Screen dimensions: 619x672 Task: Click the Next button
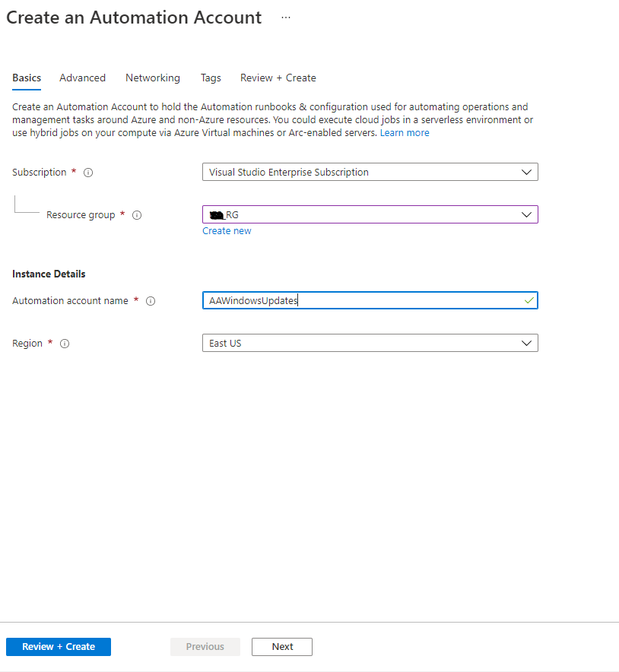281,646
